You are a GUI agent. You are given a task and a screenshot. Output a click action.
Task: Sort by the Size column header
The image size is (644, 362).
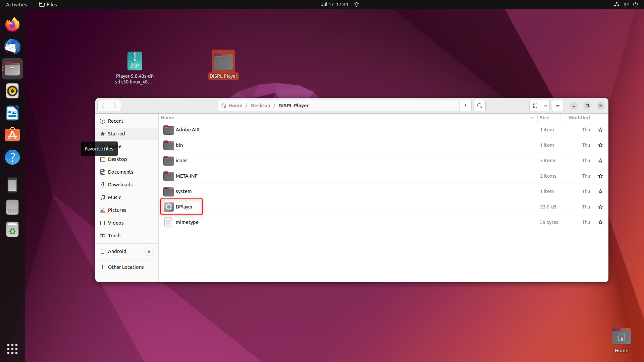click(544, 118)
